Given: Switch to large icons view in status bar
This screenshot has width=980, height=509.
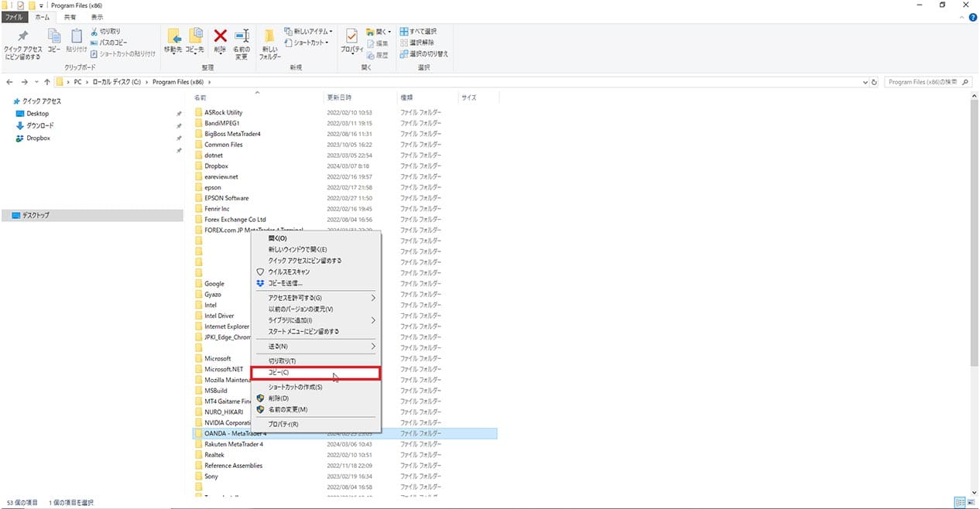Looking at the screenshot, I should pos(971,502).
